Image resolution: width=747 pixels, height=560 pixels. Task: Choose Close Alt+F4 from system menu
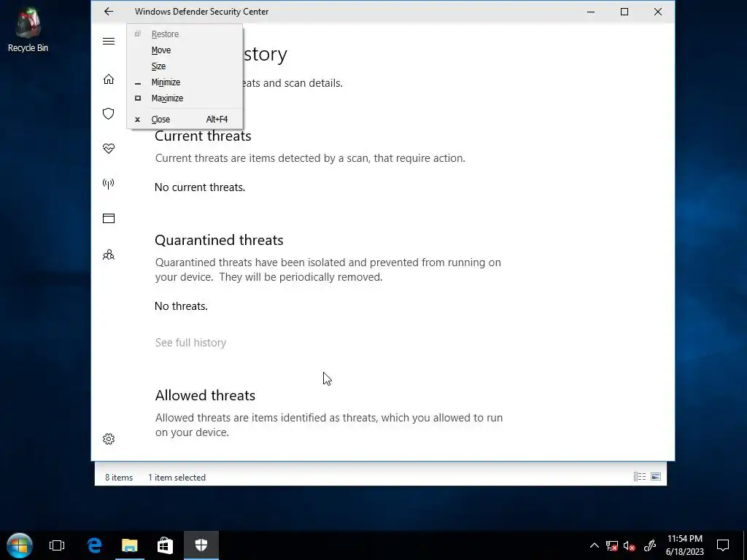tap(185, 119)
